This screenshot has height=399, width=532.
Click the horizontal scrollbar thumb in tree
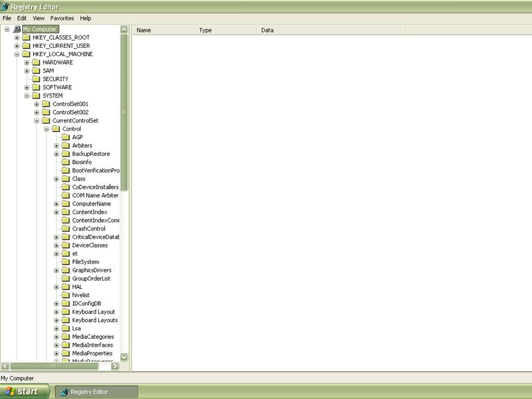[54, 366]
